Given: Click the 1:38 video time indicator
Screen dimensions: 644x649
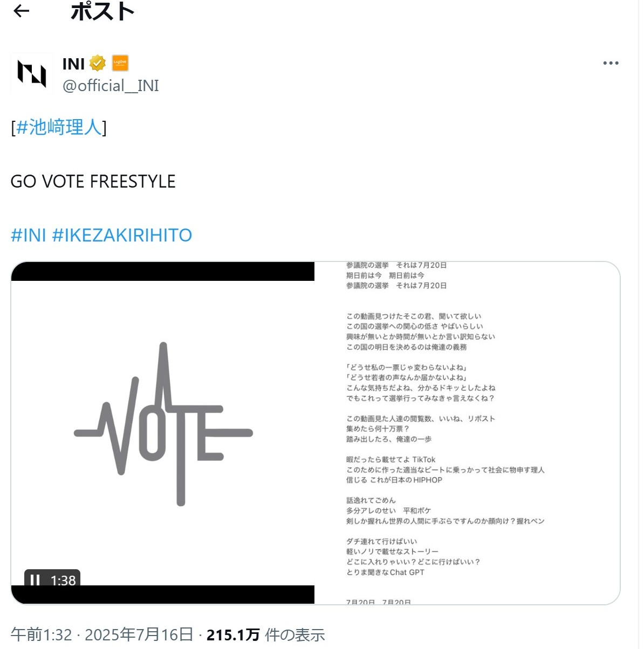Looking at the screenshot, I should point(63,580).
